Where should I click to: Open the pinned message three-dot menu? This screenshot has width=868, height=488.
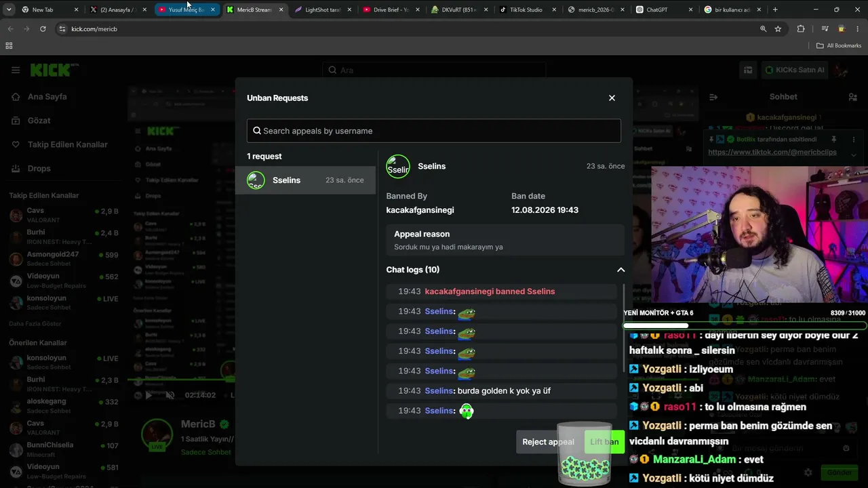(853, 139)
